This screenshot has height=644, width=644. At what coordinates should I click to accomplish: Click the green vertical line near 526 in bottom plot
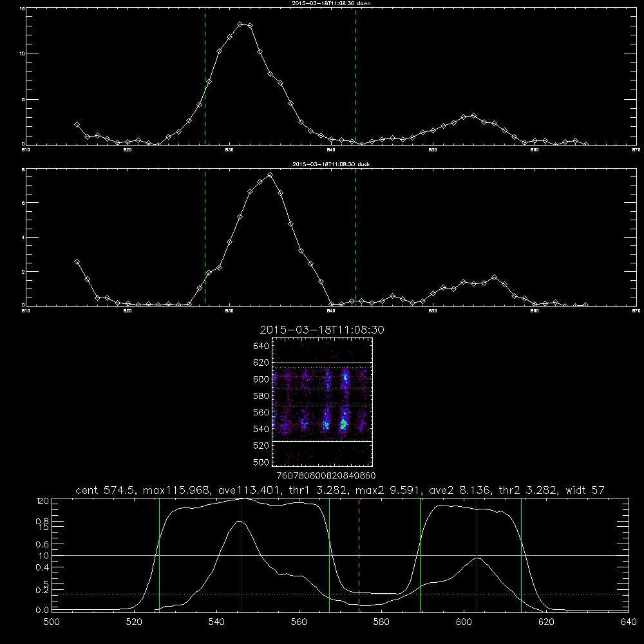pyautogui.click(x=159, y=555)
